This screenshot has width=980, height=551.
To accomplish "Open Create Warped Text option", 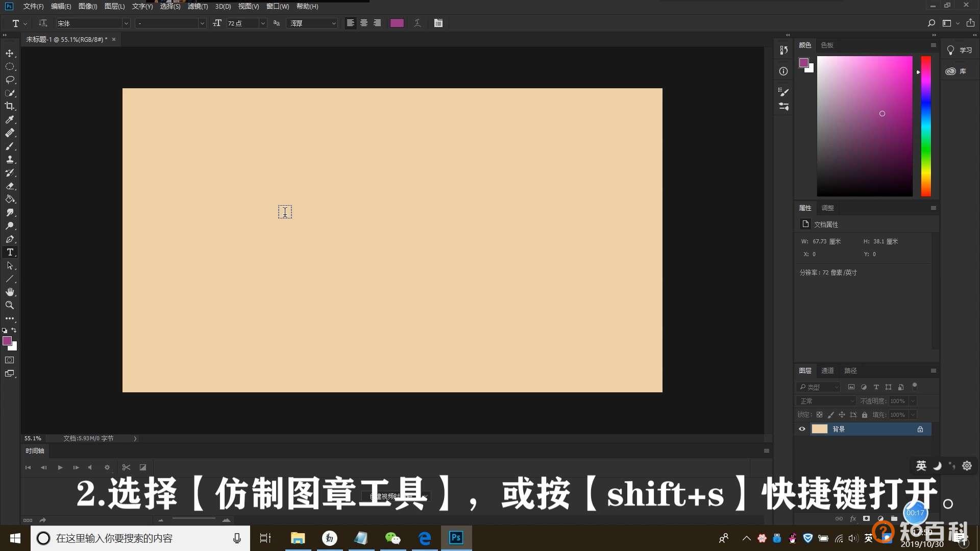I will 418,23.
